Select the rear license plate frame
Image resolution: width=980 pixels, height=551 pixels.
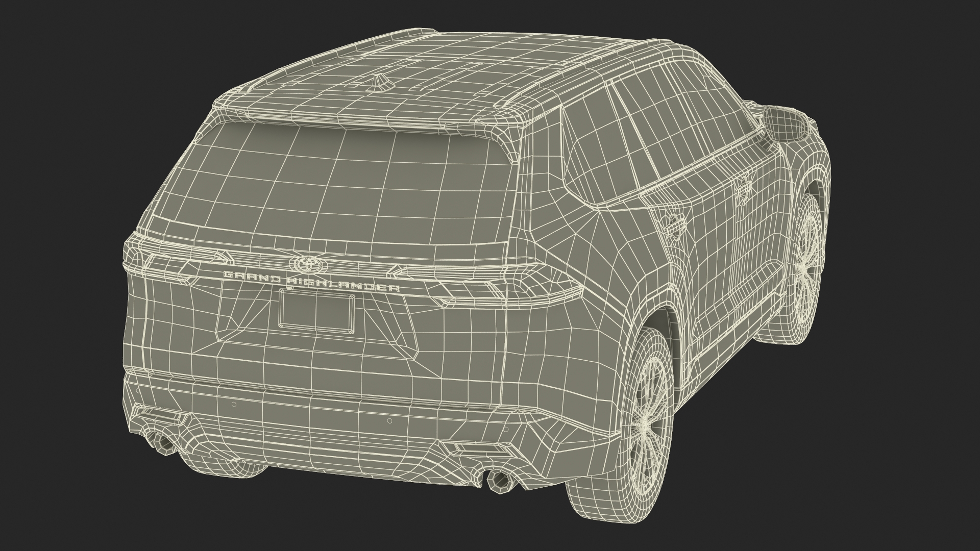pyautogui.click(x=316, y=309)
